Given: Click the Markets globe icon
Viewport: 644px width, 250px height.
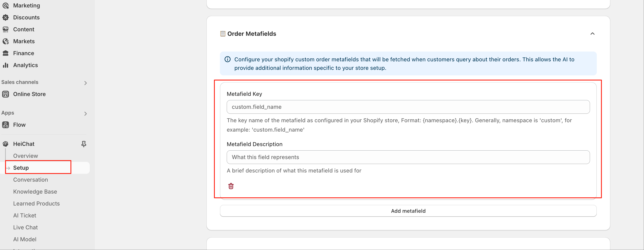Looking at the screenshot, I should [x=6, y=41].
